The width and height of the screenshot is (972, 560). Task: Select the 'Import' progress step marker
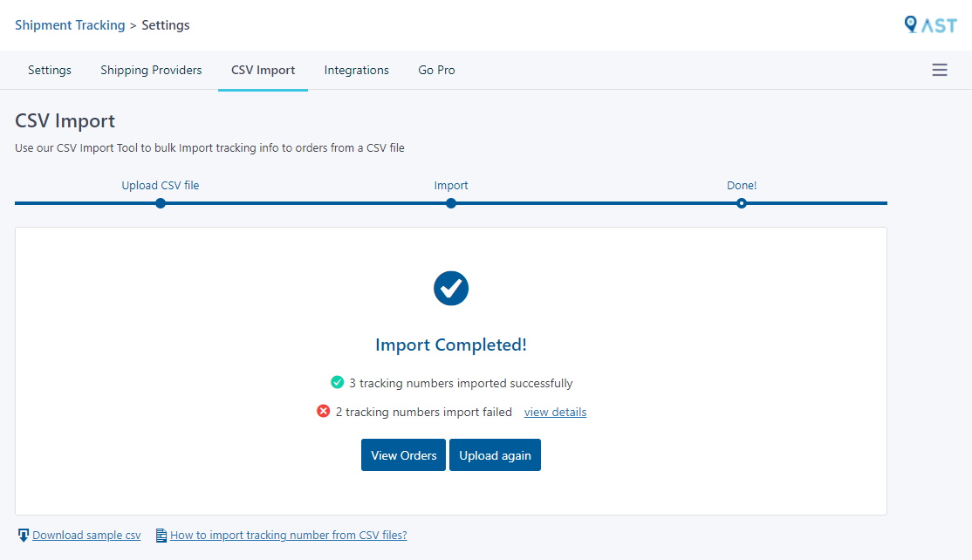click(451, 203)
